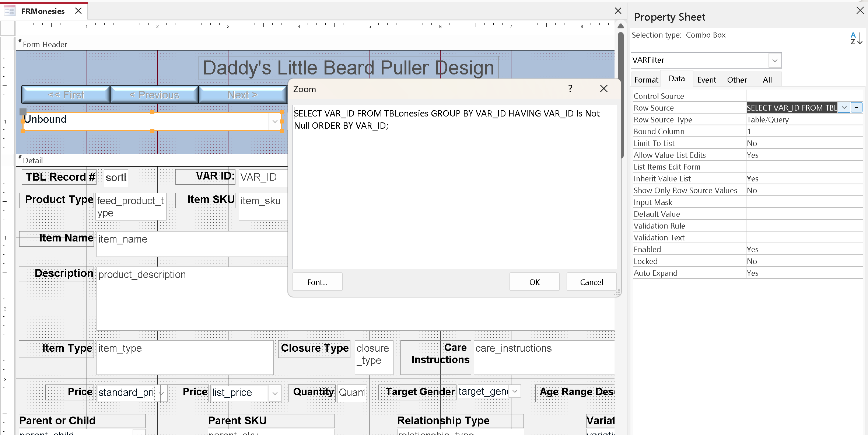Click the Zoom dialog help question mark
The width and height of the screenshot is (868, 435).
pos(570,88)
